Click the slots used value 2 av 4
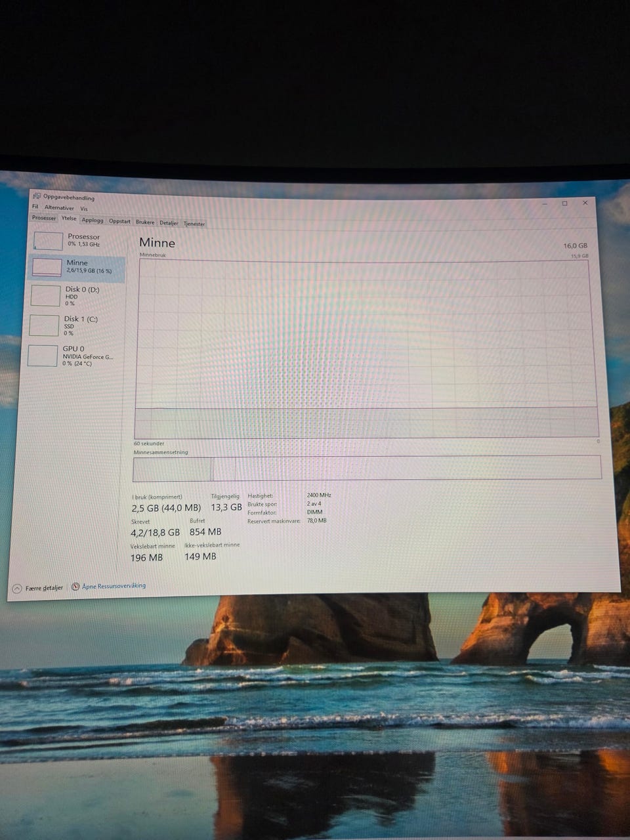Image resolution: width=630 pixels, height=840 pixels. [x=314, y=504]
